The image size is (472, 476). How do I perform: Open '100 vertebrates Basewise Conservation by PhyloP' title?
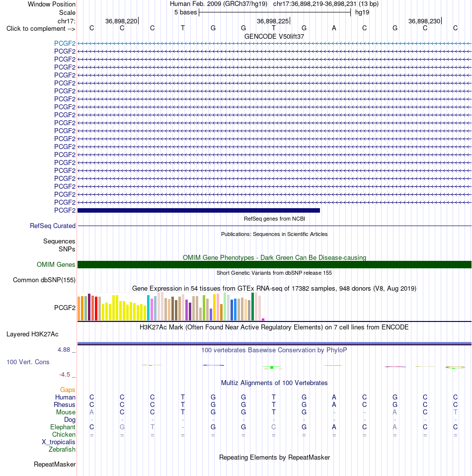click(274, 350)
